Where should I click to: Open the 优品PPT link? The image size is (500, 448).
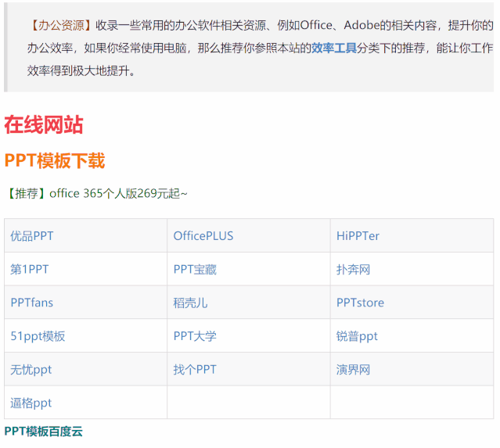click(32, 236)
